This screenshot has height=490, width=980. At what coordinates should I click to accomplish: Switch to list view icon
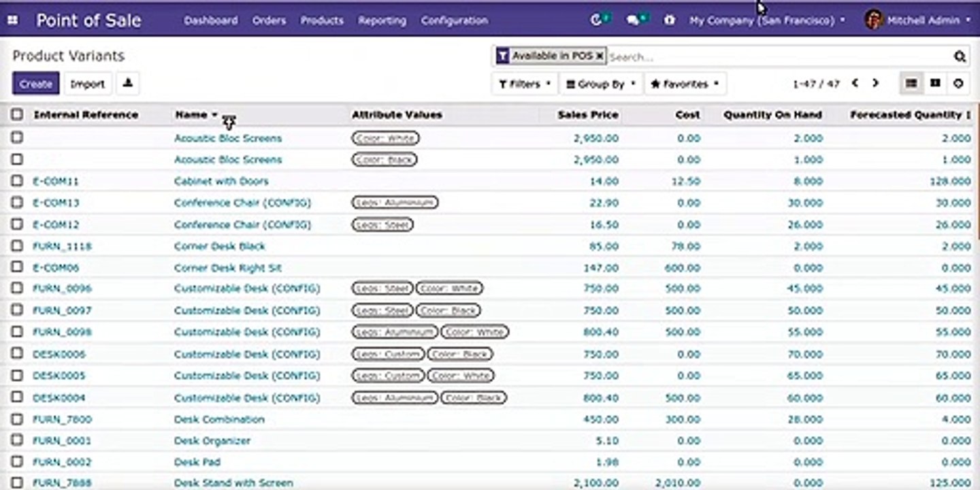[911, 83]
